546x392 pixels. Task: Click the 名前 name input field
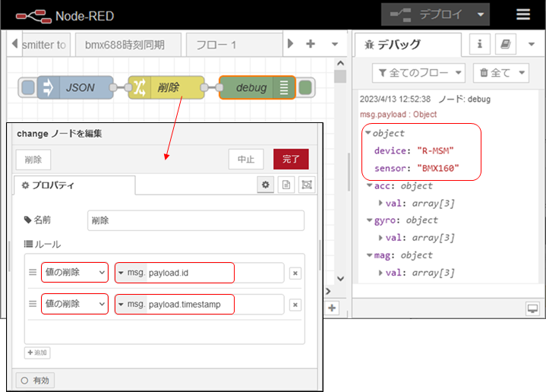tap(195, 220)
